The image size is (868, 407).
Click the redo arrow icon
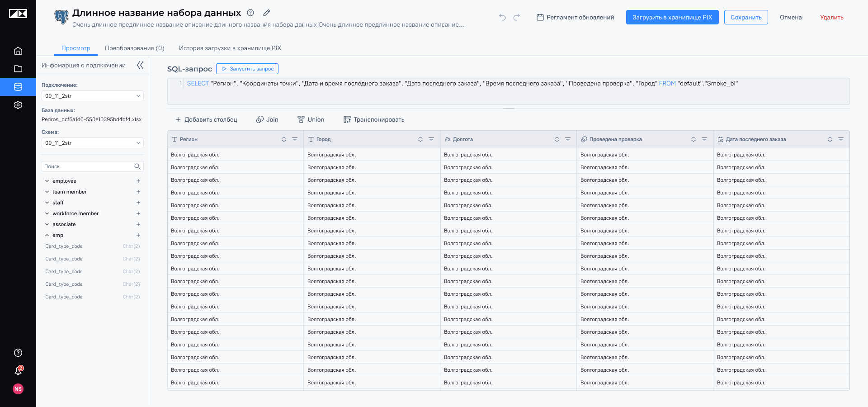point(517,17)
